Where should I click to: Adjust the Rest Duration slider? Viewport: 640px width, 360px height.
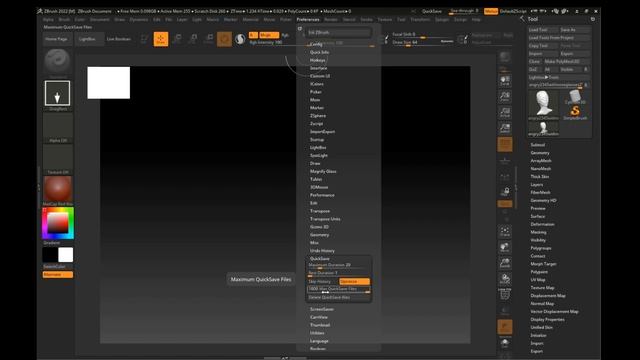[x=339, y=273]
